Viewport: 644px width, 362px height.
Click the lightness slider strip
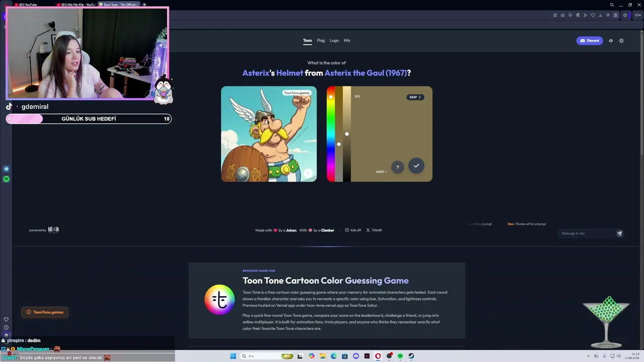point(347,134)
